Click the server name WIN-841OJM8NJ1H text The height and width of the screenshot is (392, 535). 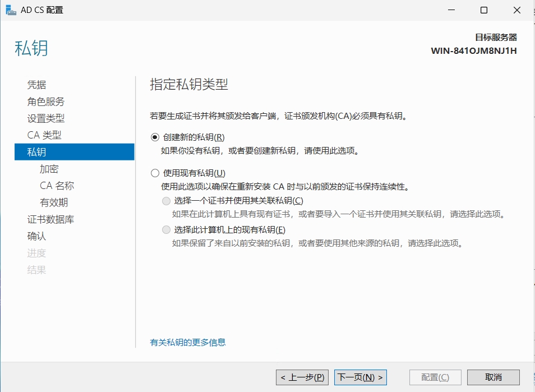pos(474,51)
